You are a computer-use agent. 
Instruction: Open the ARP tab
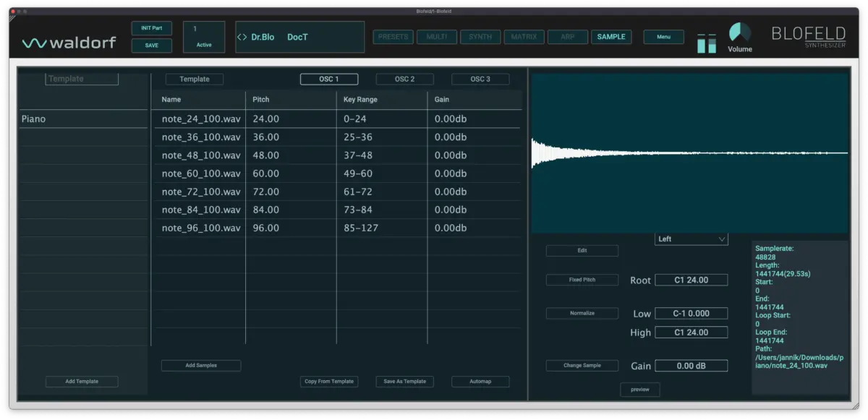pyautogui.click(x=568, y=36)
